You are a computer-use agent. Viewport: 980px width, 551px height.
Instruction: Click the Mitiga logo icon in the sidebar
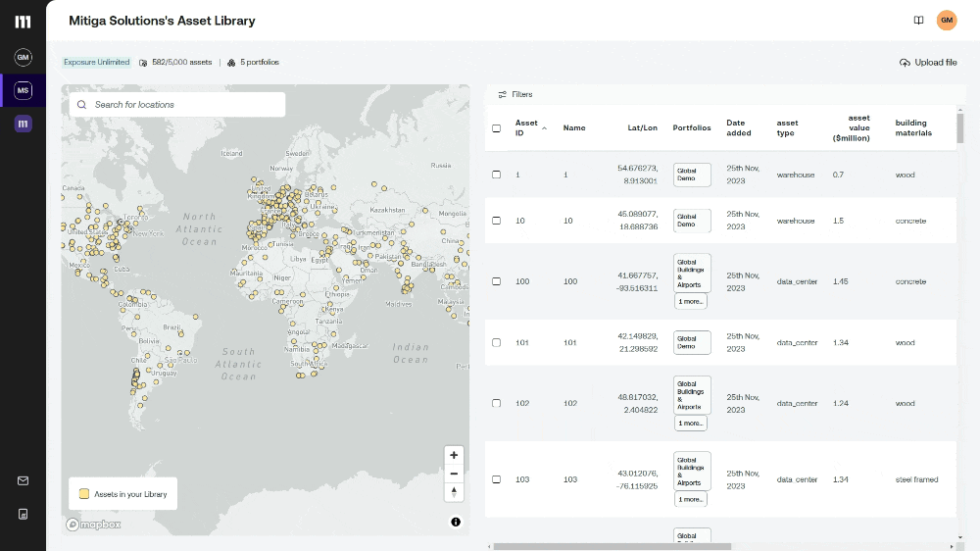[23, 22]
